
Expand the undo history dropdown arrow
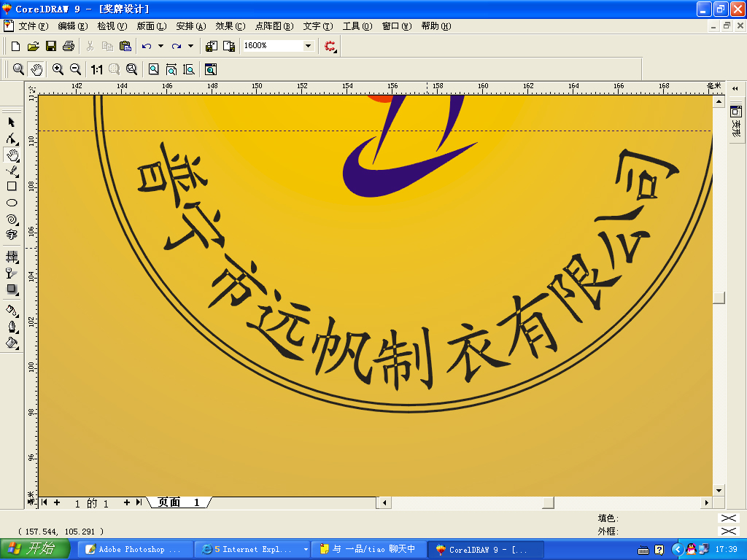(160, 46)
